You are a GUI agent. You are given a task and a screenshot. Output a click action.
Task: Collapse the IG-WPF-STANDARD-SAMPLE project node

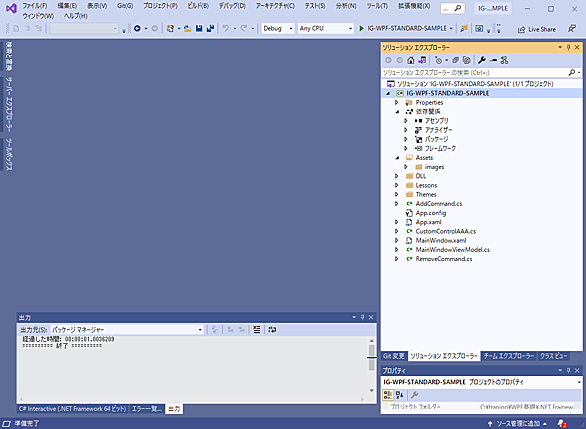(388, 93)
